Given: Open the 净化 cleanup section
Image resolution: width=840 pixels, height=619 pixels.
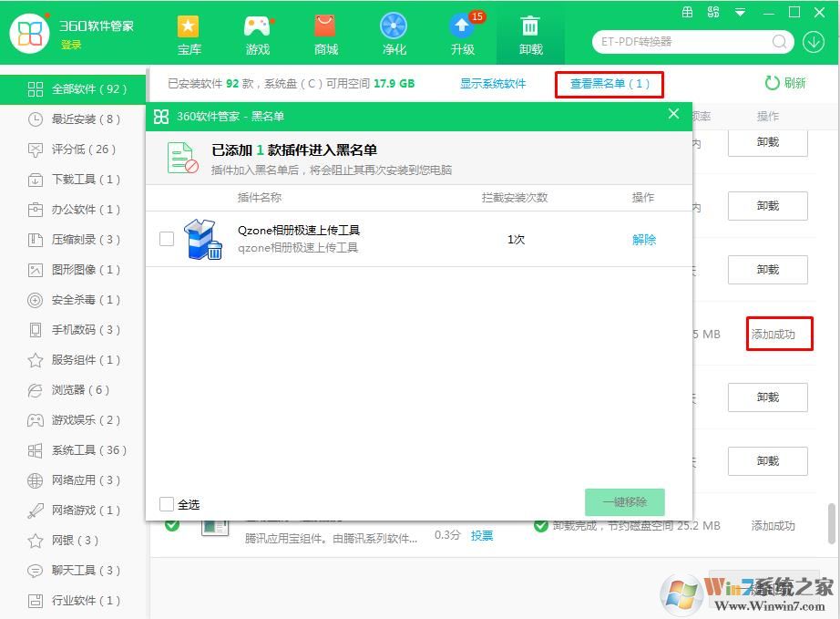Looking at the screenshot, I should pos(394,35).
